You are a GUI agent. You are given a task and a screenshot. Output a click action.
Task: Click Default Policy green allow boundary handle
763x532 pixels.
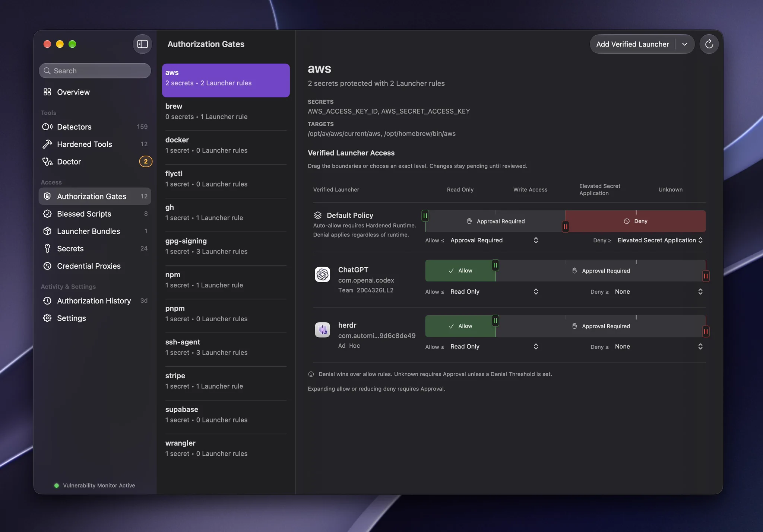click(425, 216)
